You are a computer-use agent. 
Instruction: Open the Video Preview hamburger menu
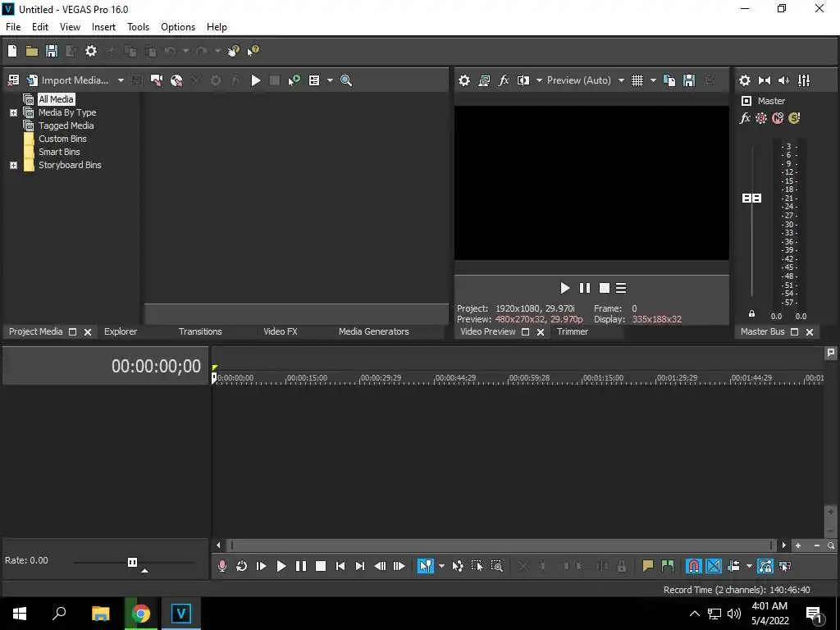tap(621, 288)
